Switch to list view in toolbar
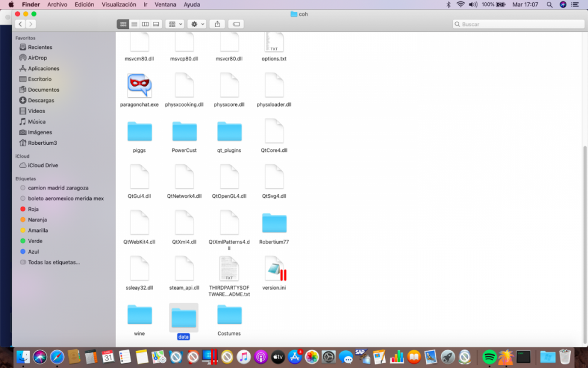The height and width of the screenshot is (368, 588). point(134,24)
